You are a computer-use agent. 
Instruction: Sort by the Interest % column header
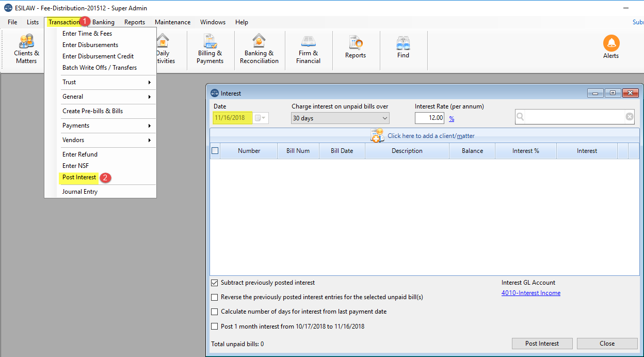pos(525,151)
